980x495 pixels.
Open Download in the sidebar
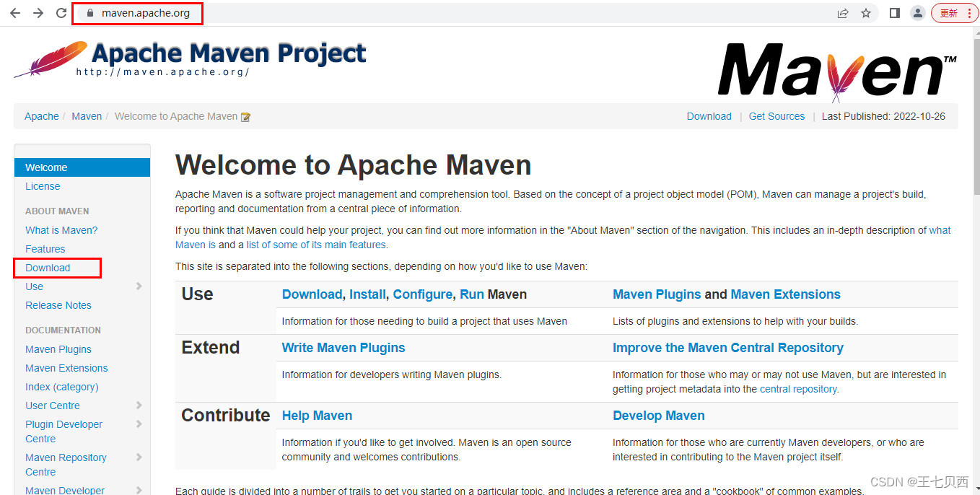point(48,268)
